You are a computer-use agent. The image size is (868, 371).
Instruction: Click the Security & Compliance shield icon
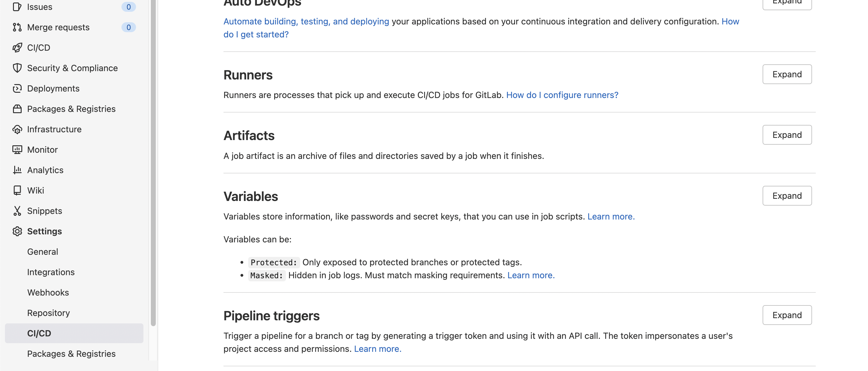click(17, 68)
